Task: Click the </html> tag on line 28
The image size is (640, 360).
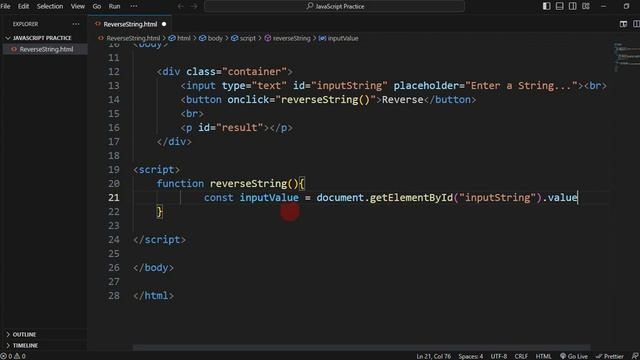Action: [x=153, y=296]
